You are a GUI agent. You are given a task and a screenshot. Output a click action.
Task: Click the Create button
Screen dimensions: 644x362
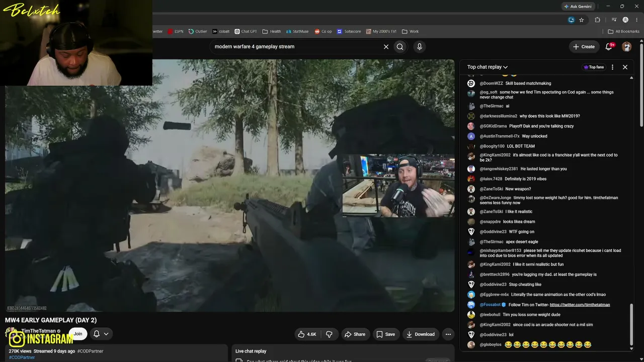pos(584,47)
